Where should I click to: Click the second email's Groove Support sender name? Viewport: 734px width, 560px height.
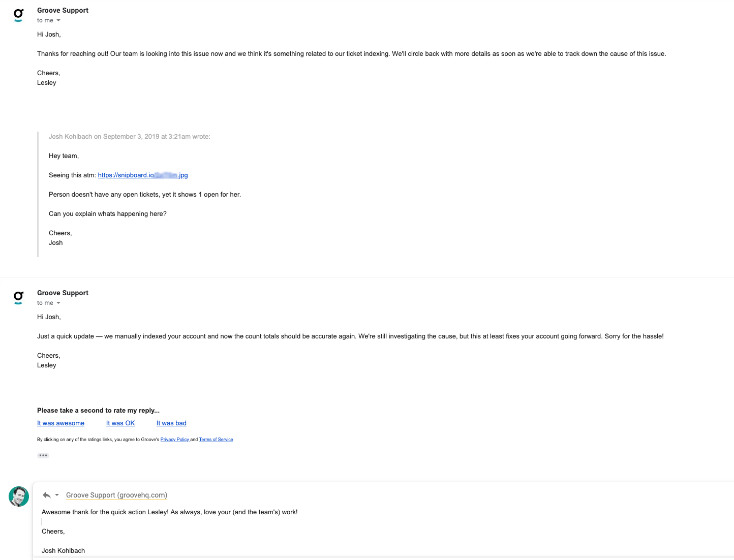[x=63, y=293]
